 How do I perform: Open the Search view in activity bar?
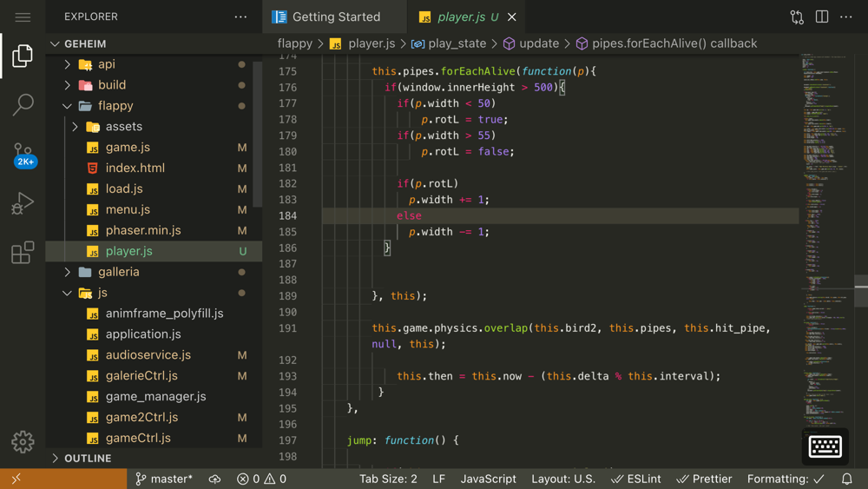pyautogui.click(x=23, y=104)
